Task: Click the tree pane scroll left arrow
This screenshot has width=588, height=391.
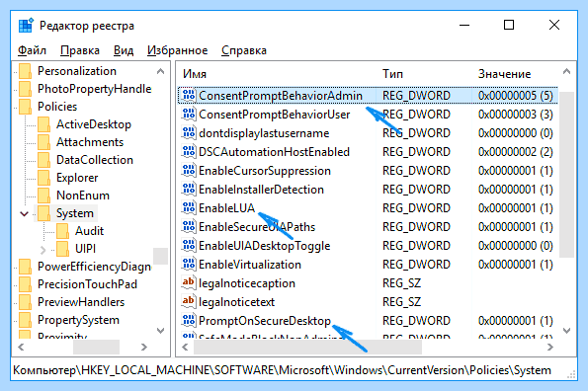Action: [x=21, y=348]
